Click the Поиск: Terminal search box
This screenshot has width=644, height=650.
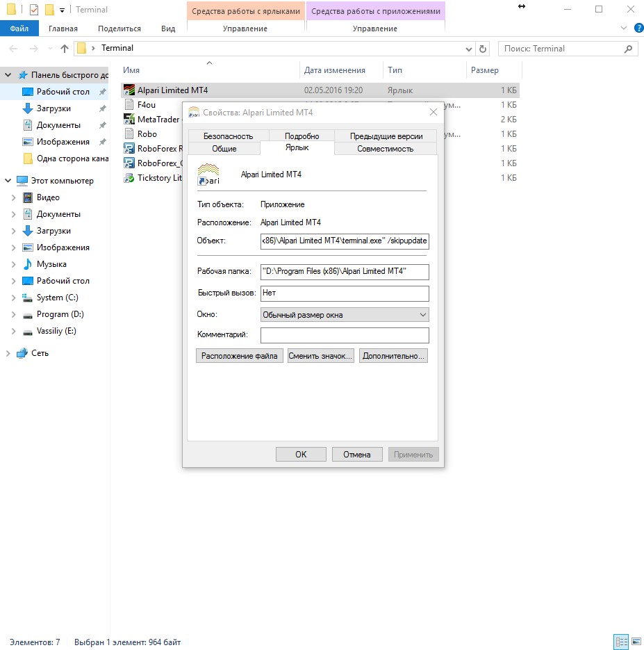click(x=568, y=49)
